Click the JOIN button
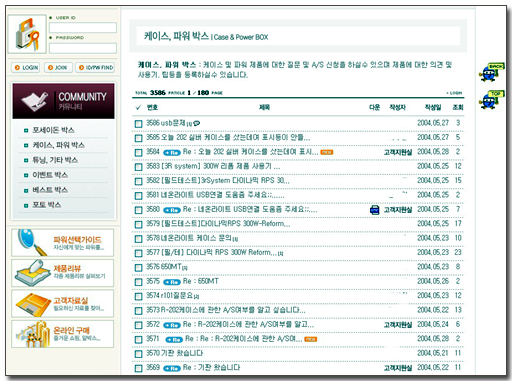The image size is (512, 381). click(x=58, y=67)
